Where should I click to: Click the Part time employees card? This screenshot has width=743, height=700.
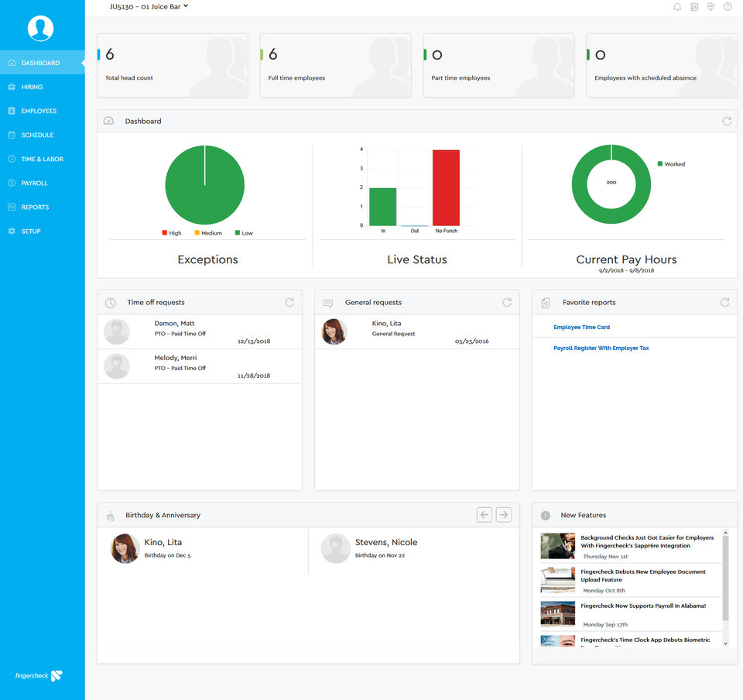pos(498,65)
